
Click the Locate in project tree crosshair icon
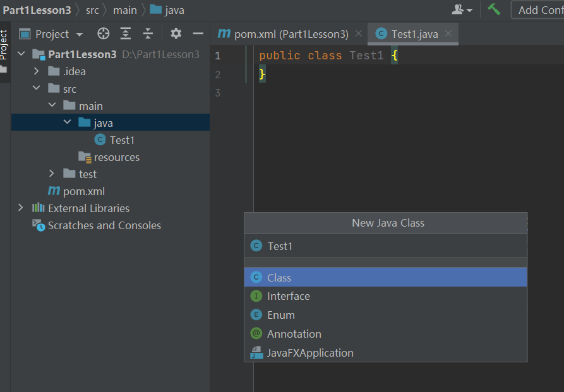pyautogui.click(x=103, y=34)
